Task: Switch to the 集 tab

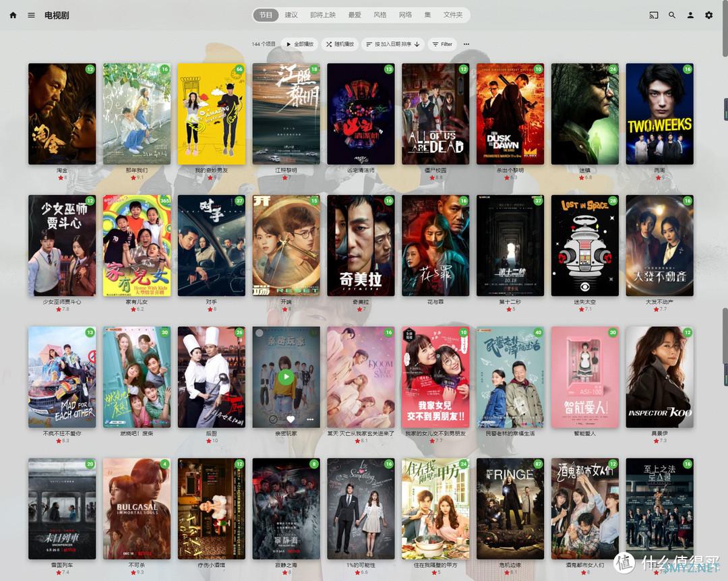Action: click(x=427, y=15)
